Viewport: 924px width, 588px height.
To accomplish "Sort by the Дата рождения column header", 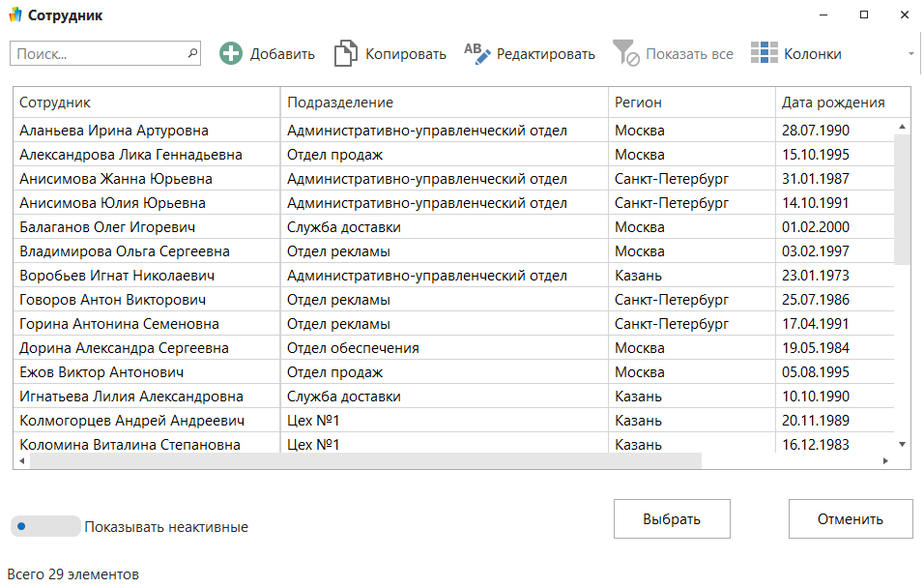I will (833, 103).
